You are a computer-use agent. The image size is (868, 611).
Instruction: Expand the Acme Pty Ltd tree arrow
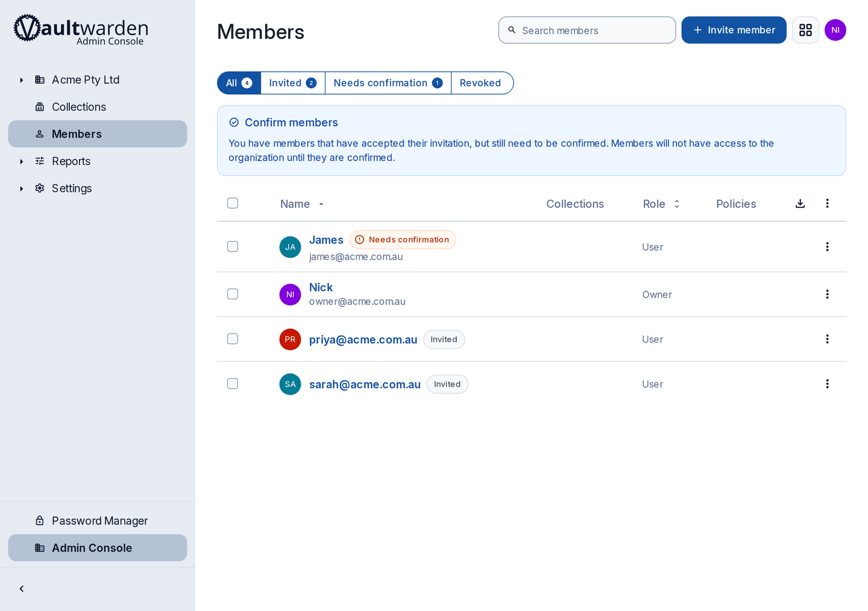tap(22, 80)
